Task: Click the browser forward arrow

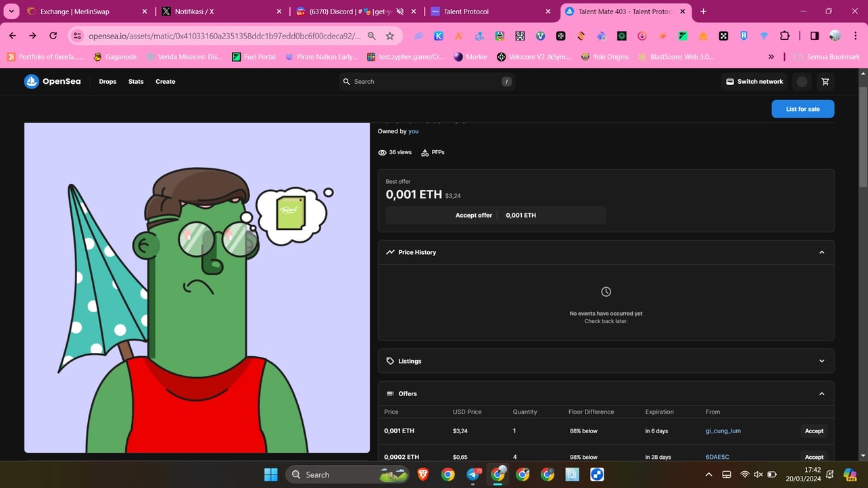Action: [32, 36]
